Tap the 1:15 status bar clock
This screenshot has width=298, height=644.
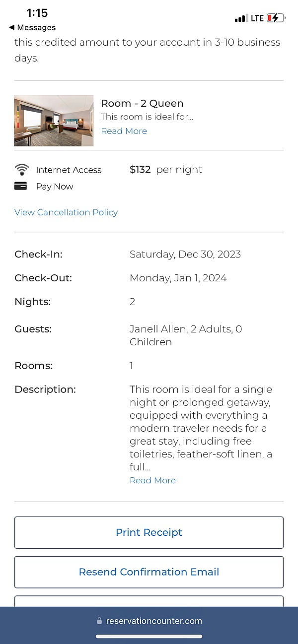37,13
